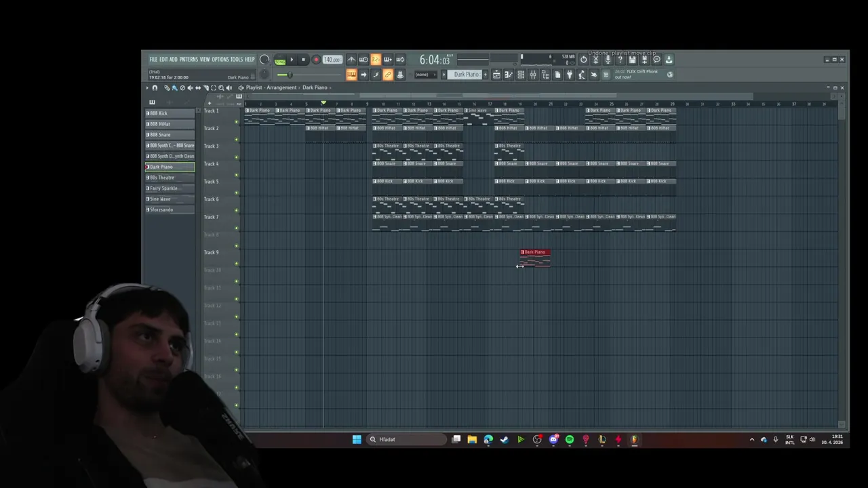Select the playlist Zoom magnifier tool
Viewport: 868px width, 488px height.
pos(221,87)
